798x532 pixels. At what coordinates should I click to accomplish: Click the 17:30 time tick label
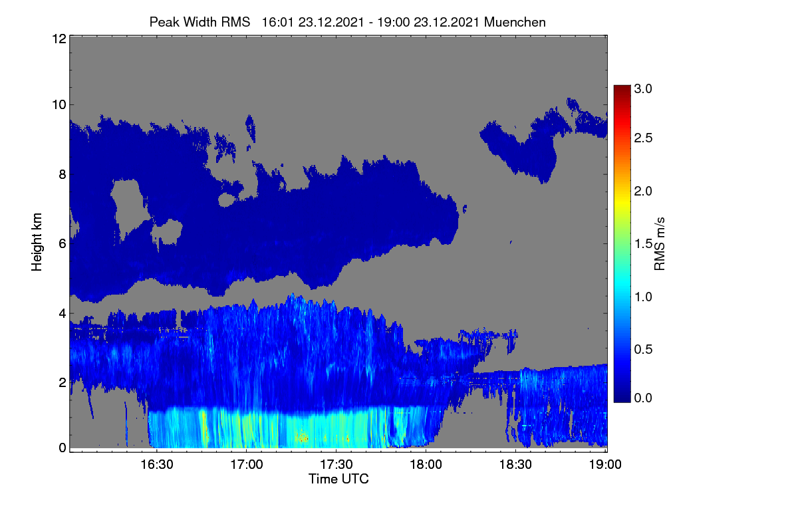[336, 465]
